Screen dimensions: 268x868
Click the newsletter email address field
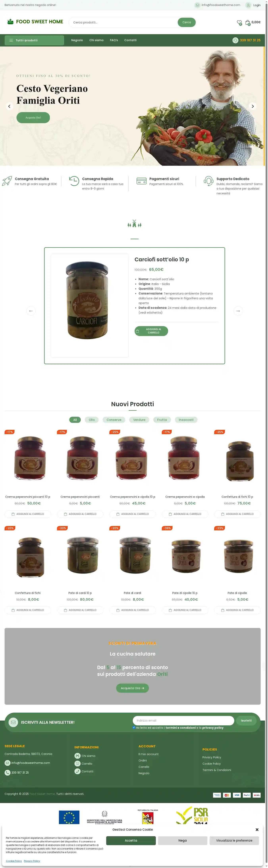pos(183,720)
